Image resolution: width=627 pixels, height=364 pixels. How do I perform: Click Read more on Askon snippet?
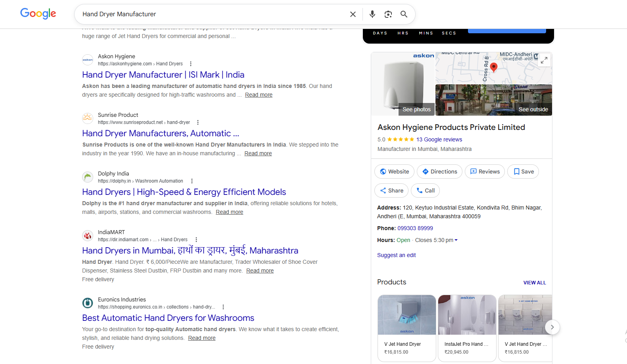pos(259,95)
